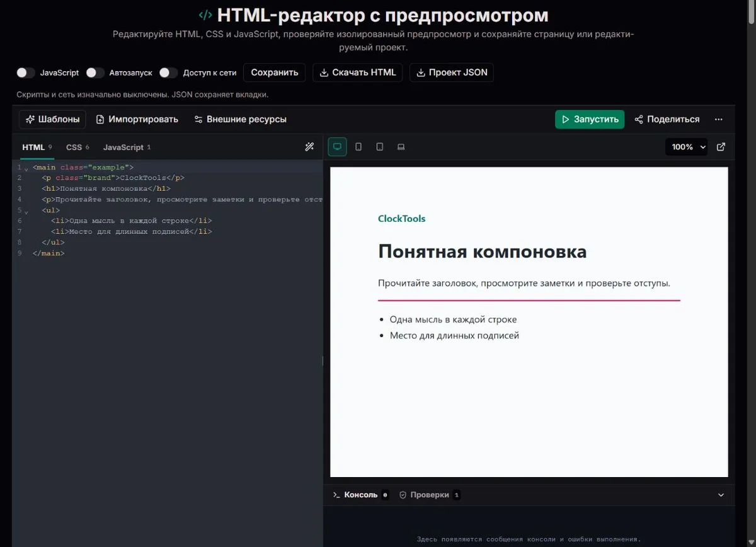Toggle the JavaScript switch
This screenshot has width=756, height=547.
pyautogui.click(x=26, y=72)
